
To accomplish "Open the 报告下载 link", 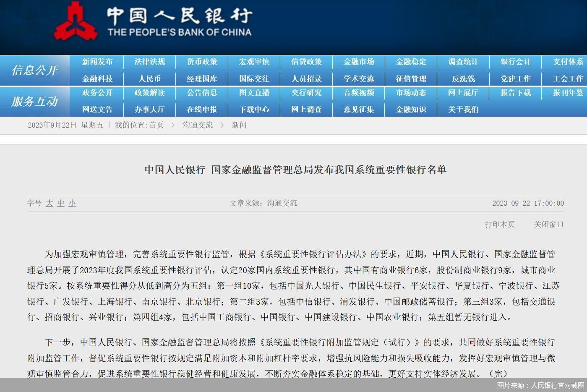I will tap(515, 93).
